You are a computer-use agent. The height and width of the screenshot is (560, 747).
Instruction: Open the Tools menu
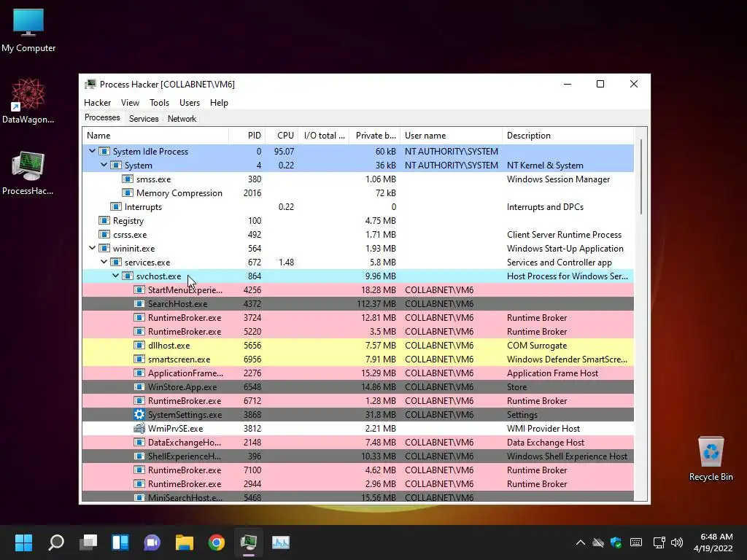(x=159, y=102)
